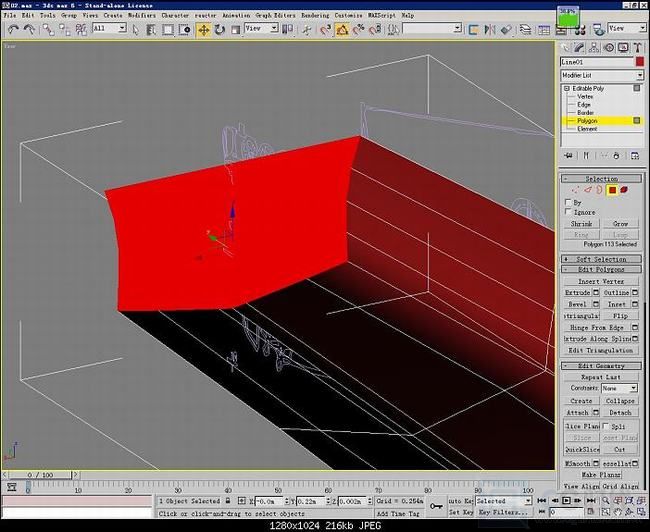The image size is (650, 532).
Task: Click the Rectangular Selection Region icon
Action: point(167,29)
